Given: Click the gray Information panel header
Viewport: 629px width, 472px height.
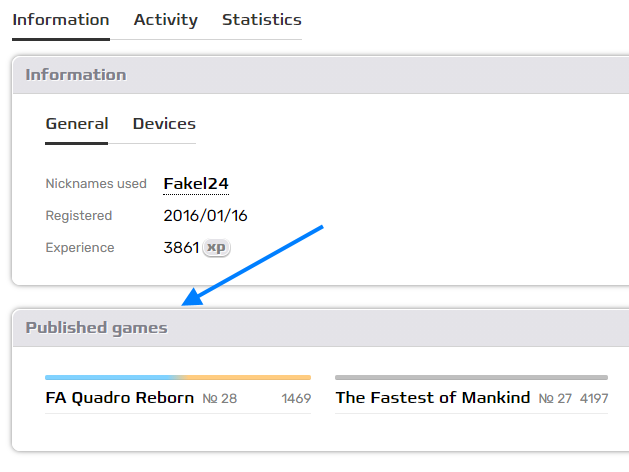Looking at the screenshot, I should tap(76, 75).
